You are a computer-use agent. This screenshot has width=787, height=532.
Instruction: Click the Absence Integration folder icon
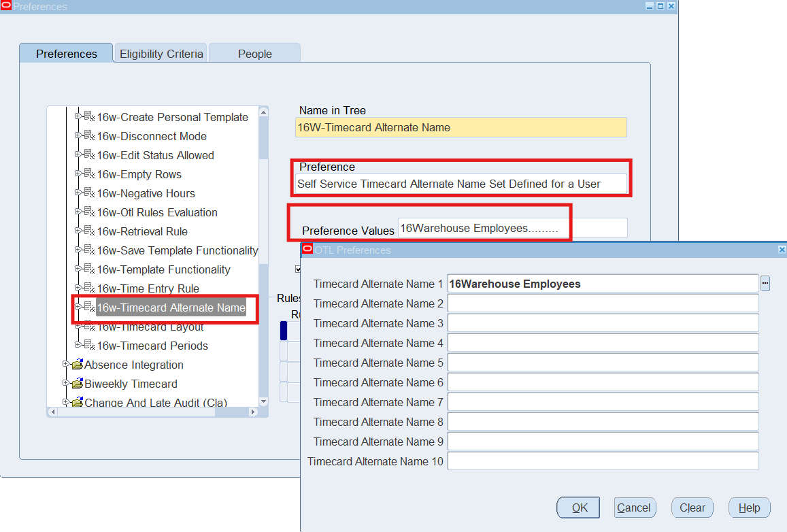(77, 365)
